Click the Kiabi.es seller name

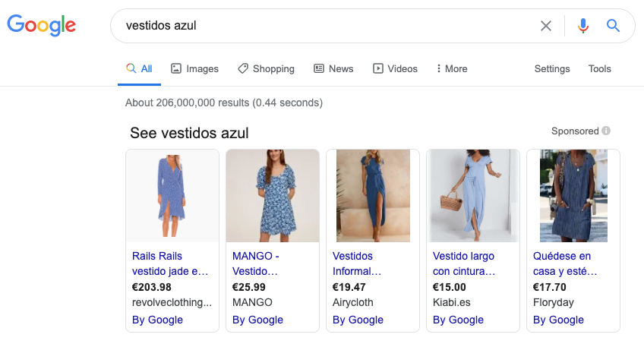coord(451,302)
